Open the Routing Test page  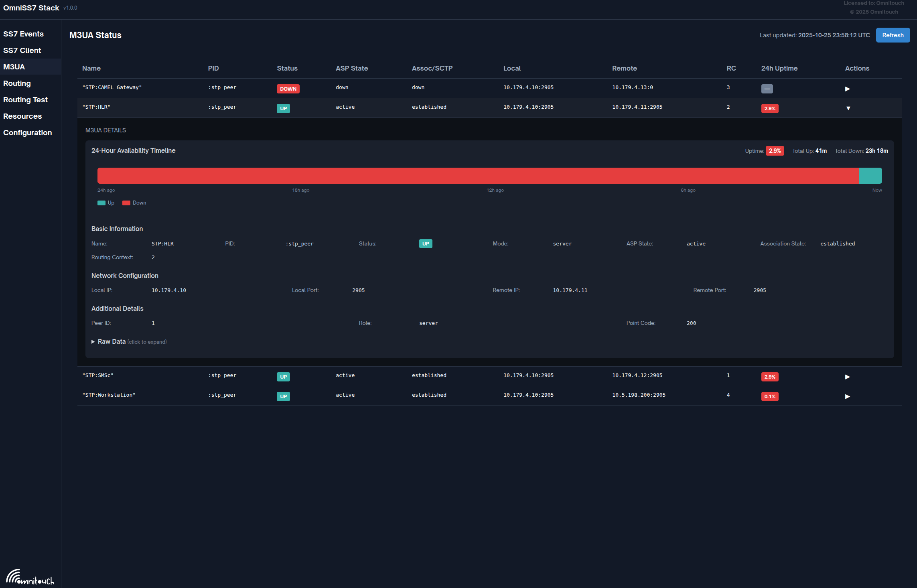pyautogui.click(x=25, y=100)
